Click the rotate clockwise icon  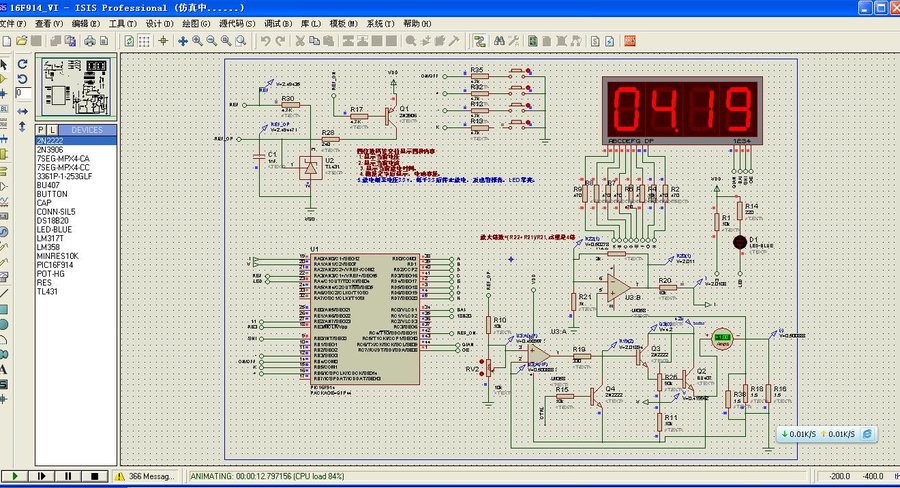pyautogui.click(x=22, y=64)
